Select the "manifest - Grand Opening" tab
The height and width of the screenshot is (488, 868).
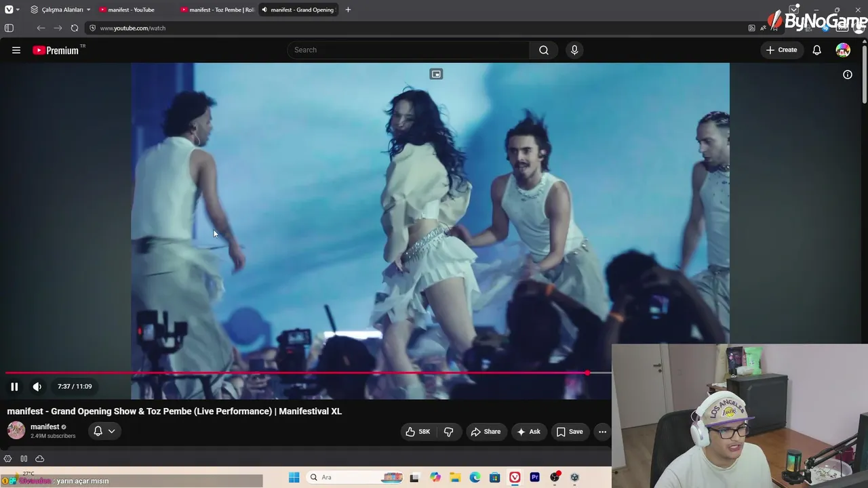click(298, 9)
